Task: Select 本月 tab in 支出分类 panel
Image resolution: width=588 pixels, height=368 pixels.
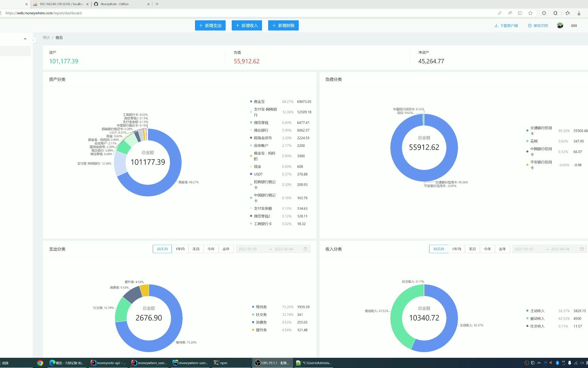Action: pos(196,249)
